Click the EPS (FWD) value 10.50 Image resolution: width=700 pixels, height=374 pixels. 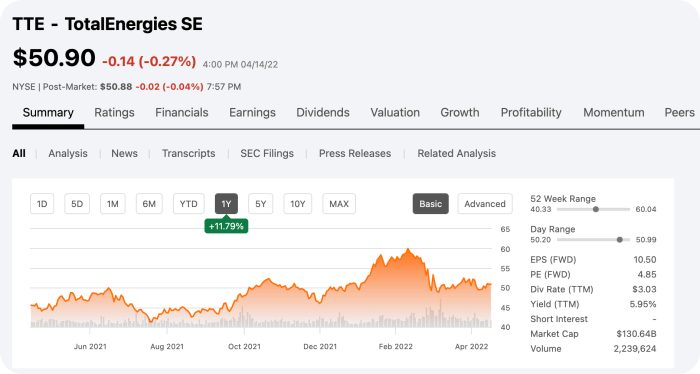(x=645, y=260)
